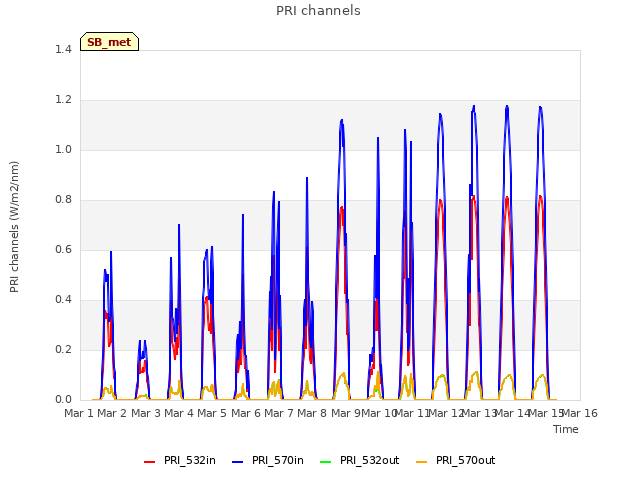
Task: Click the '0.8' y-axis tick label
Action: click(x=63, y=200)
